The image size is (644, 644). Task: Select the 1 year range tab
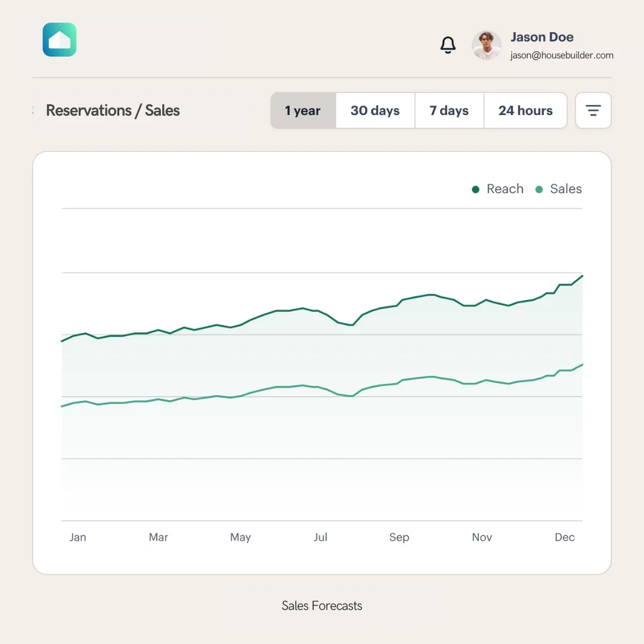(x=303, y=111)
